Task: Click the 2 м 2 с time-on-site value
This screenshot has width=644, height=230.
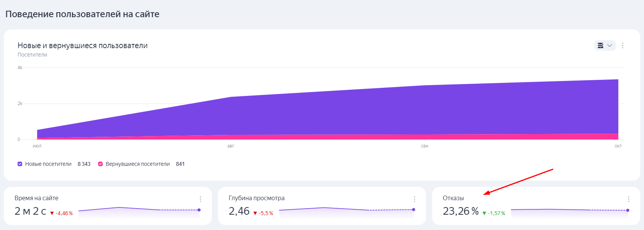Action: click(29, 211)
